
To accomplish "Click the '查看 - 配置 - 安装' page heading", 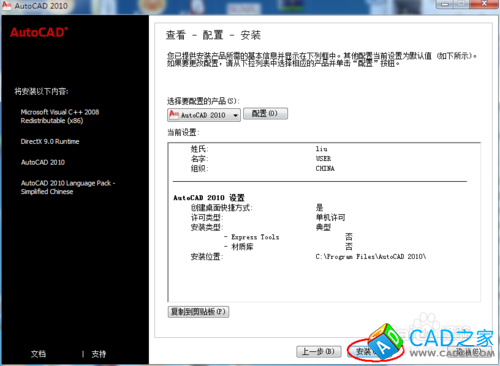I will tap(213, 35).
